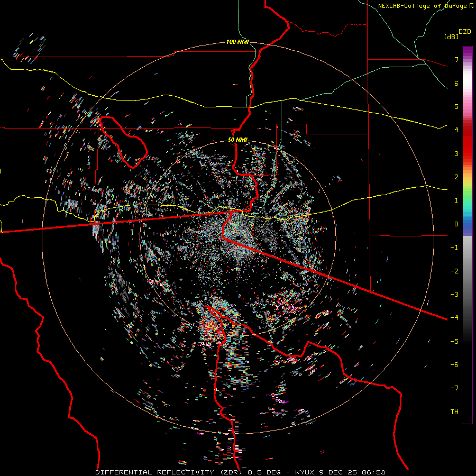Click the -5 value on color scale

pos(454,342)
